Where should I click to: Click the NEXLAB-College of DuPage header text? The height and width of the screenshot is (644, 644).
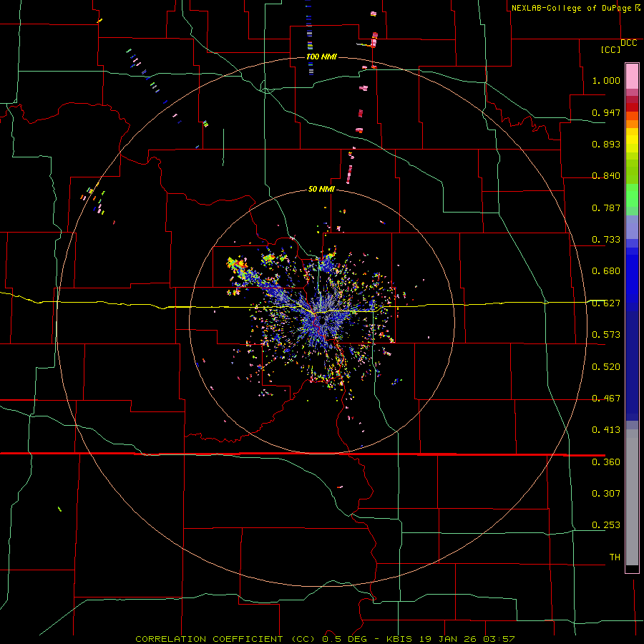(571, 8)
